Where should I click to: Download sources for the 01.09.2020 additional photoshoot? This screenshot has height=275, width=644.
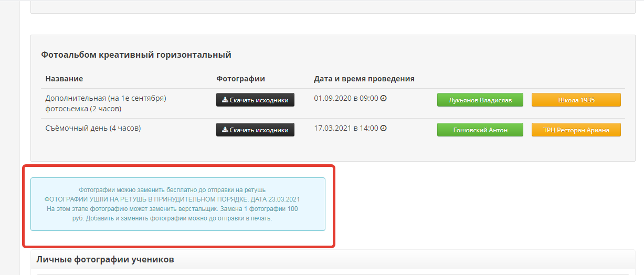(255, 100)
